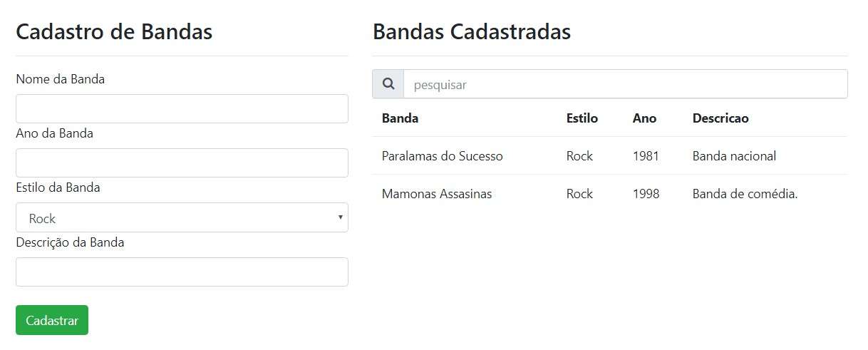Select the Rock style combo box
868x350 pixels.
[x=182, y=217]
